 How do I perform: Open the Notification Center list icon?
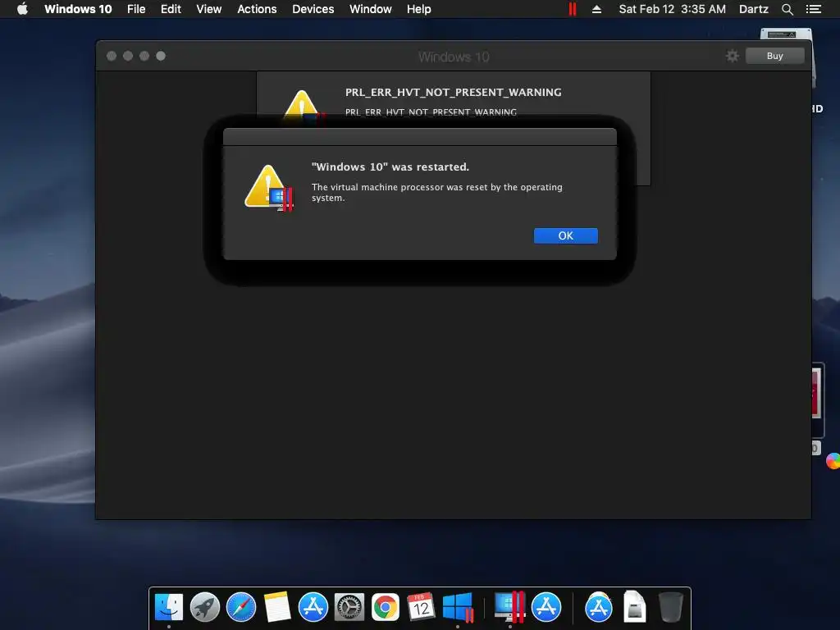[814, 9]
